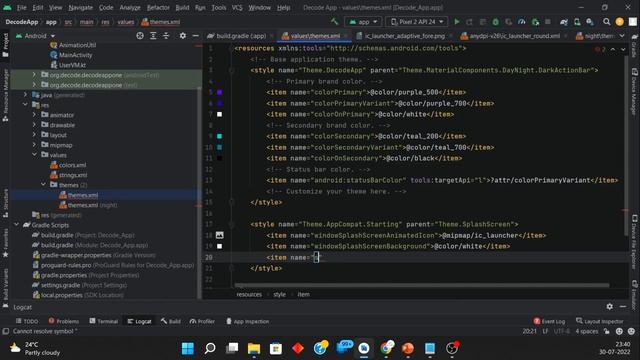
Task: Click the editor horizontal scrollbar
Action: [422, 285]
